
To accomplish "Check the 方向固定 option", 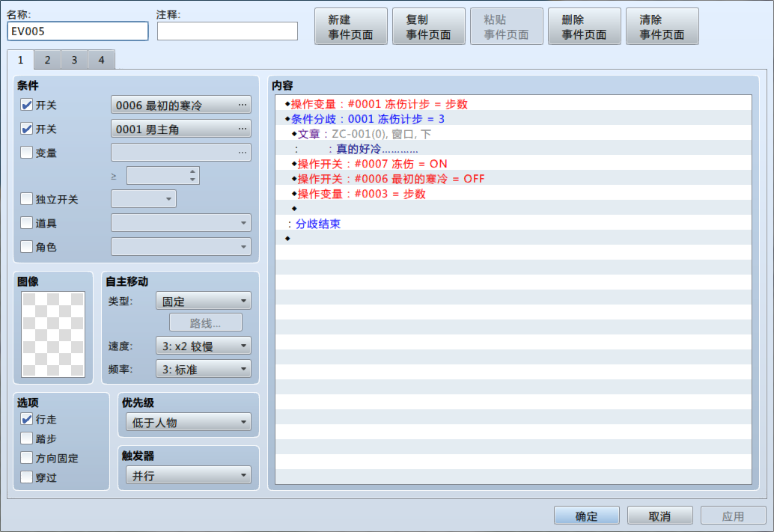I will (27, 457).
